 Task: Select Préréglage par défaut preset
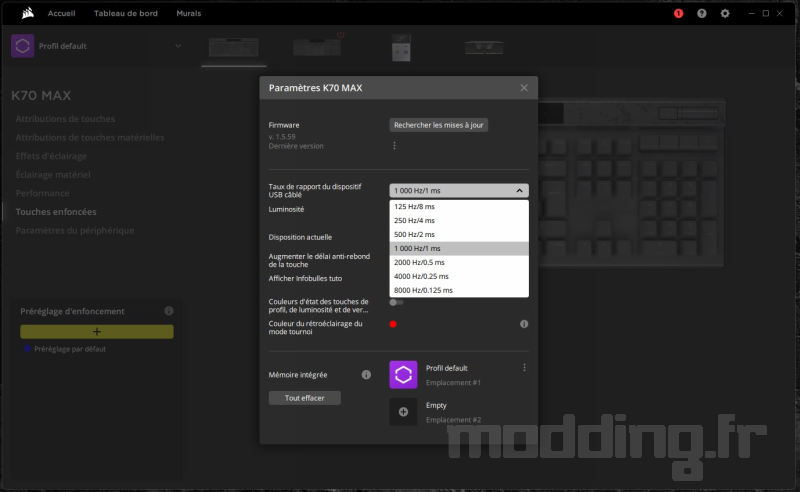[x=70, y=349]
